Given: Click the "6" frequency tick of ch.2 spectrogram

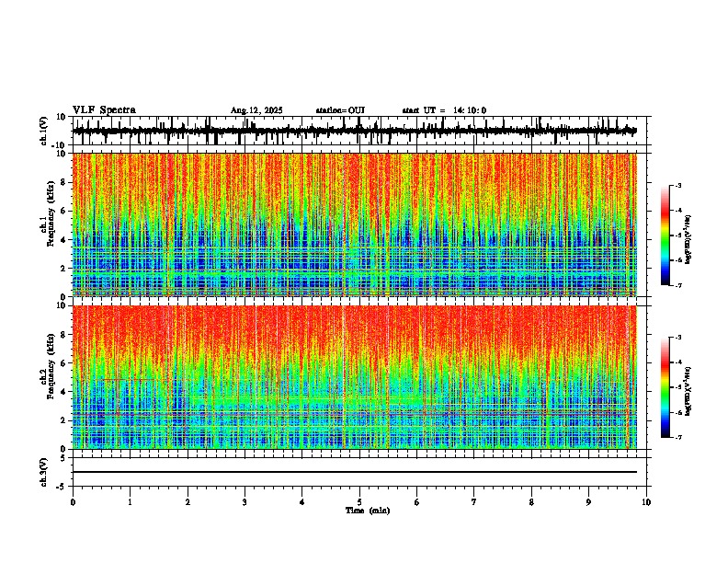Looking at the screenshot, I should click(64, 362).
